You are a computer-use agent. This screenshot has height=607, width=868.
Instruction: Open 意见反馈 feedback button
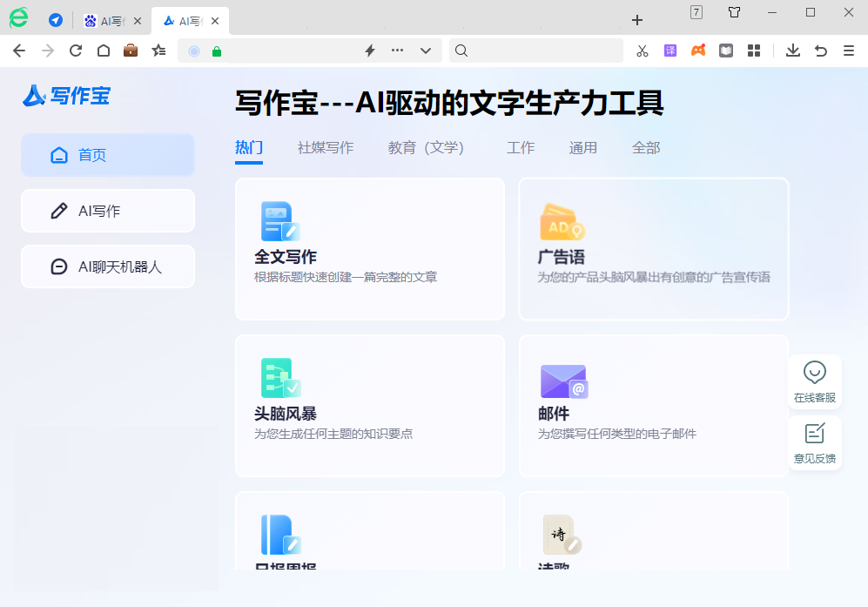tap(815, 443)
